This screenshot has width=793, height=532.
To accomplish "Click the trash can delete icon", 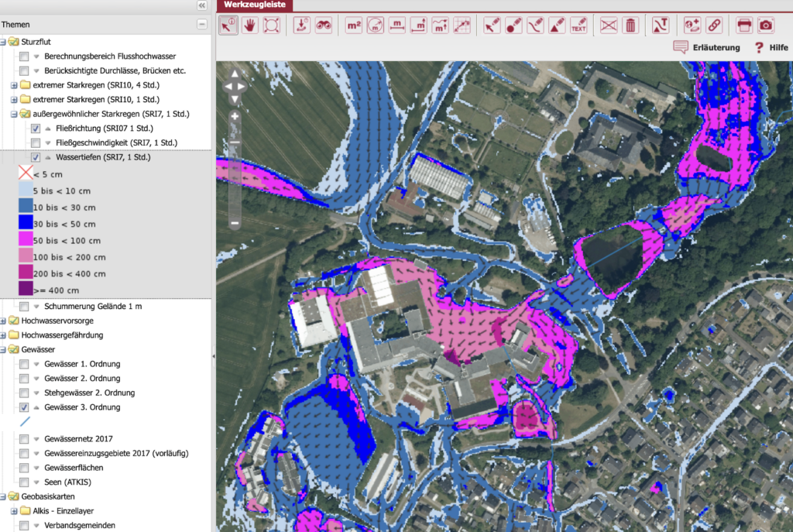I will point(630,26).
